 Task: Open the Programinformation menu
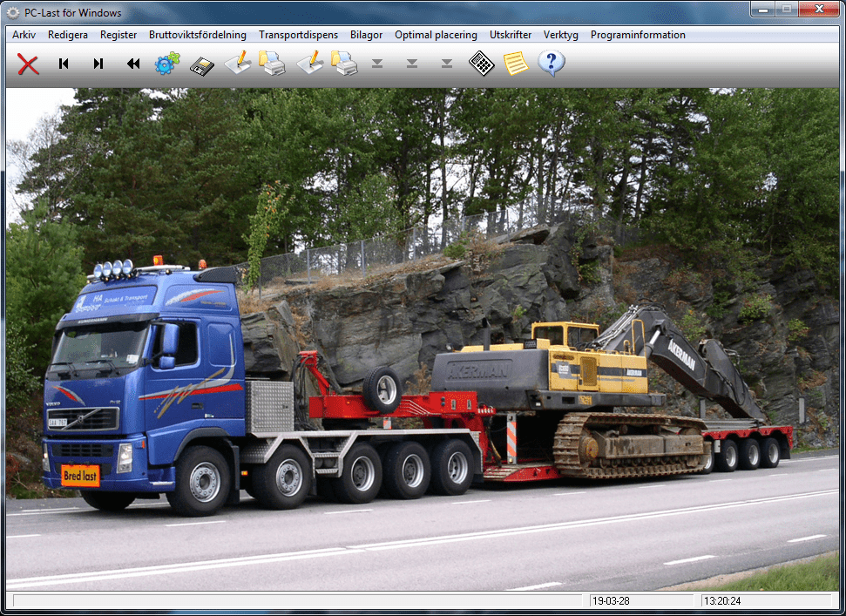click(x=638, y=35)
